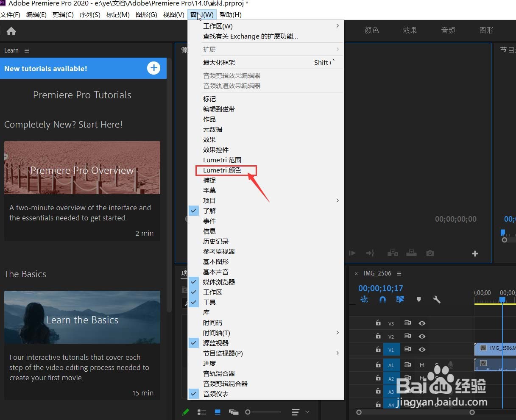Toggle timeline snap magnet icon
The width and height of the screenshot is (516, 420).
click(382, 299)
